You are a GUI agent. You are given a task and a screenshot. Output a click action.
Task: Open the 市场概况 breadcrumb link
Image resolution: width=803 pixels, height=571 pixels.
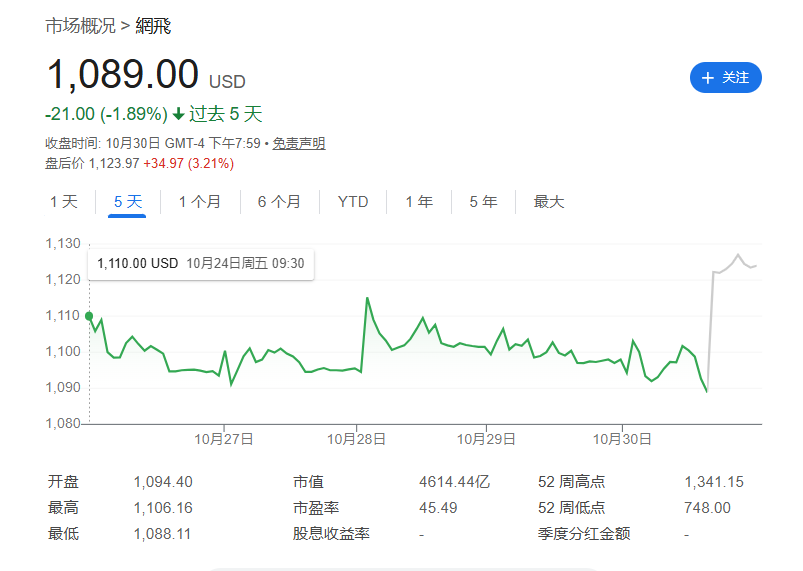click(x=80, y=26)
